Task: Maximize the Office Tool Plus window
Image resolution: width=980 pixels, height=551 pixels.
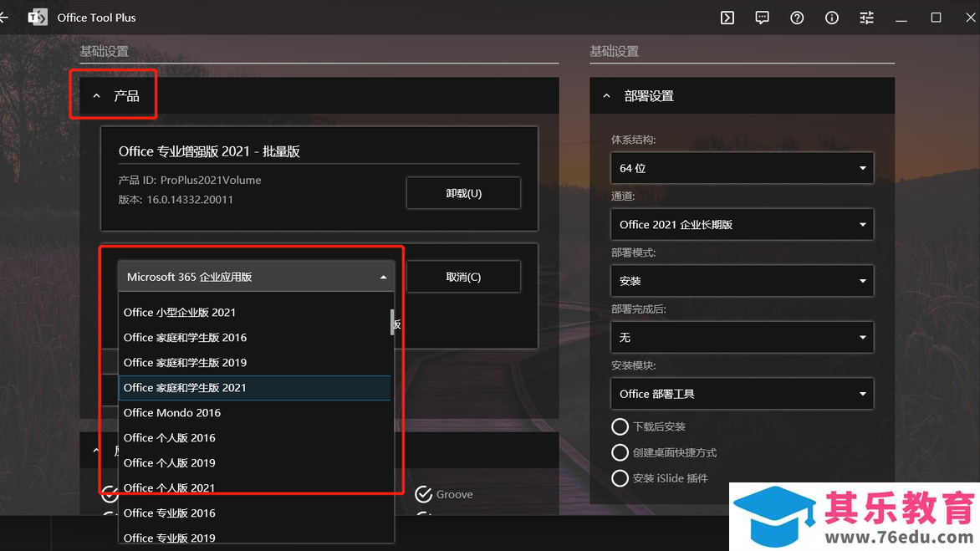Action: [936, 18]
